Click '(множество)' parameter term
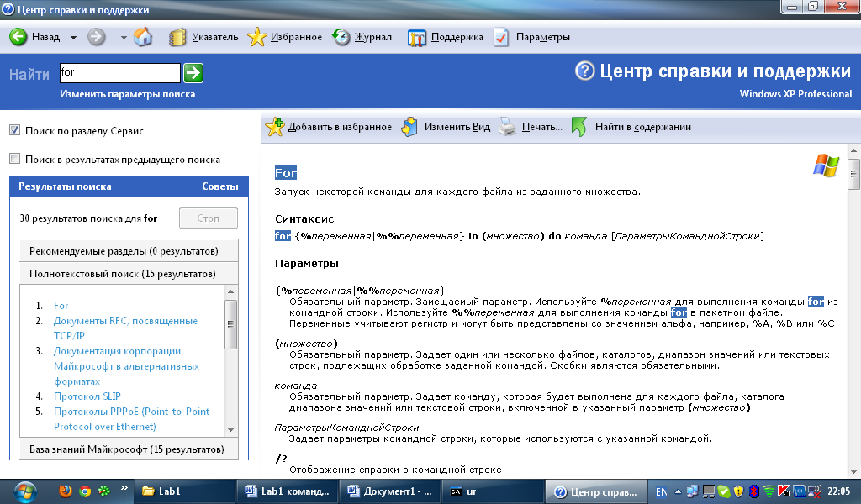Image resolution: width=861 pixels, height=504 pixels. click(x=306, y=344)
